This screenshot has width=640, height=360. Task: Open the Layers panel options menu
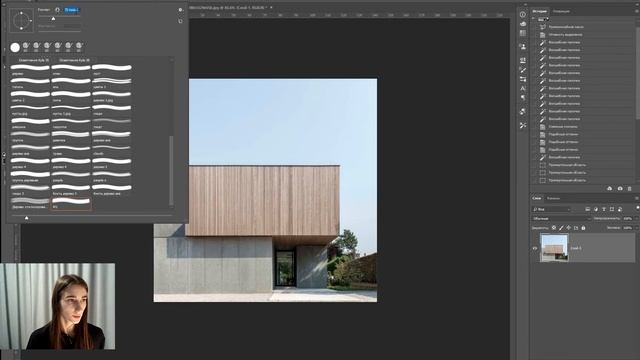click(637, 198)
